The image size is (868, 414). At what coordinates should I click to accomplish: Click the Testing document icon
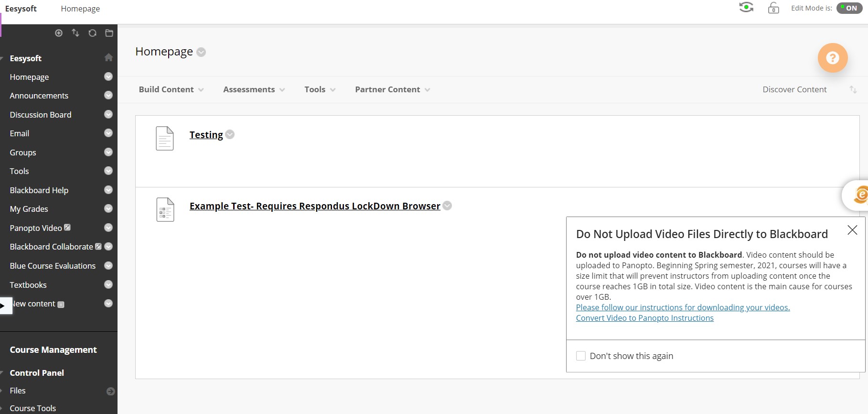pyautogui.click(x=165, y=138)
